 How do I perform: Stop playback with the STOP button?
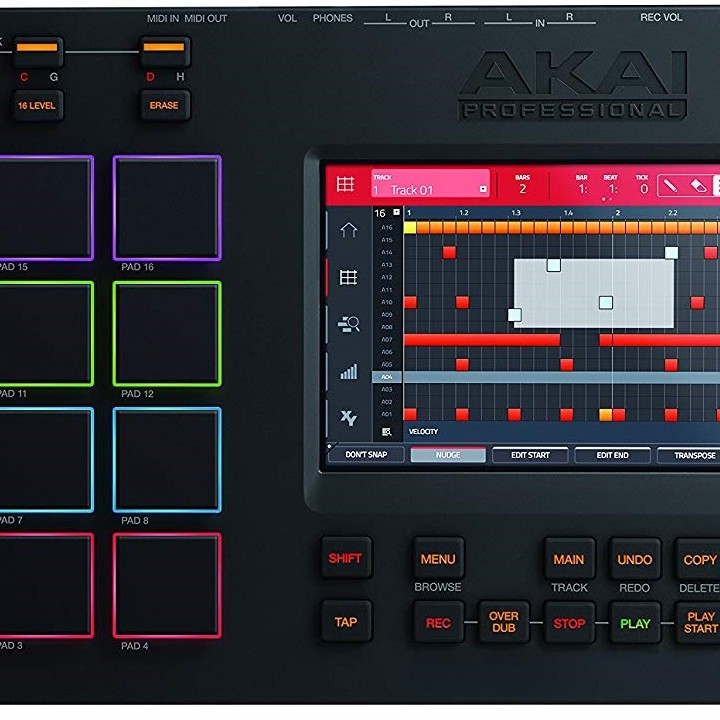569,624
